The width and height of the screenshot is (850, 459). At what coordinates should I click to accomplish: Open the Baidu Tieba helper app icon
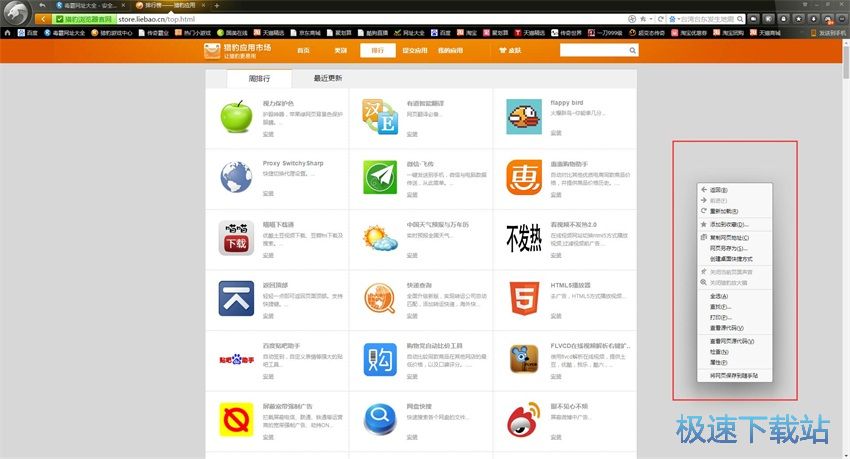(236, 359)
